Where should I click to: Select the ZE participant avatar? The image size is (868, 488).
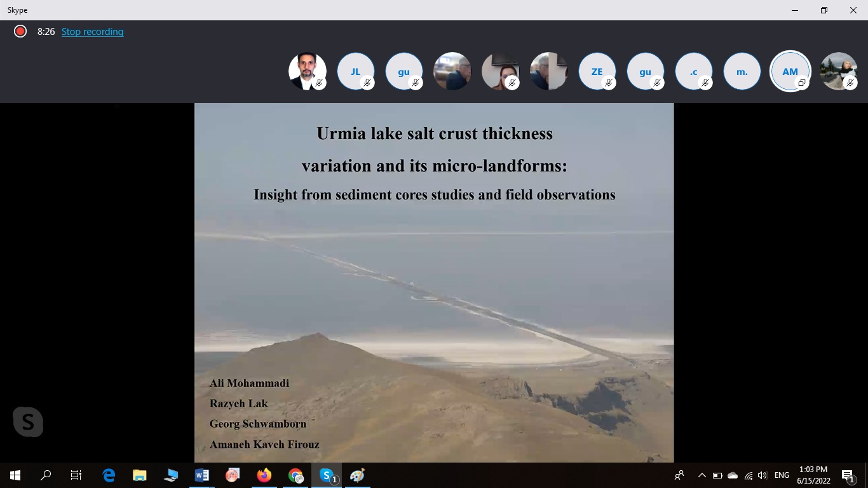597,71
